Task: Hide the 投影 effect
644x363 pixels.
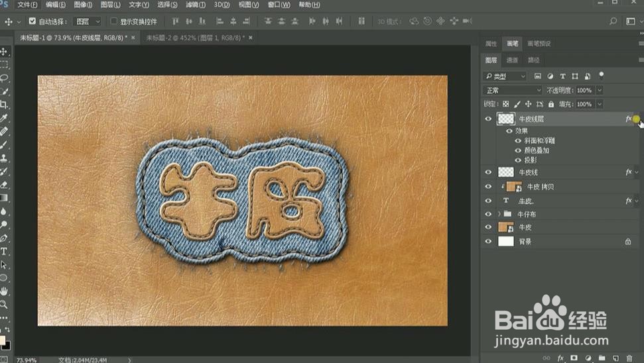Action: tap(518, 160)
